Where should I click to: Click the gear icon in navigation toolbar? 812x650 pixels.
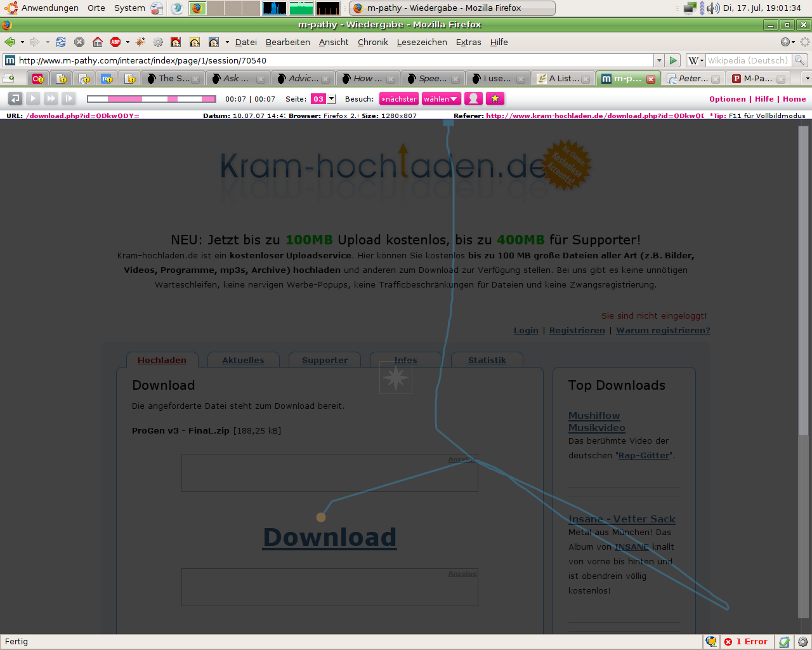158,42
